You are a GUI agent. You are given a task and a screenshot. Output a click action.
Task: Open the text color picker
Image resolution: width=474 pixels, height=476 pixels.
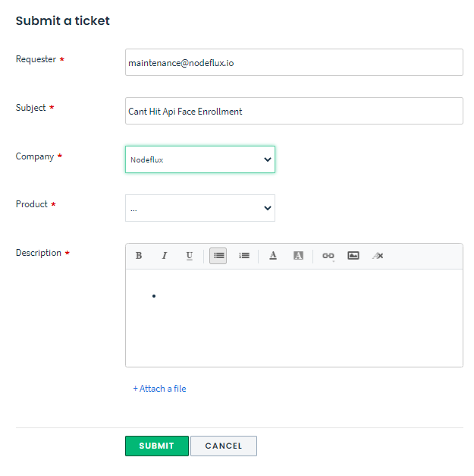273,256
